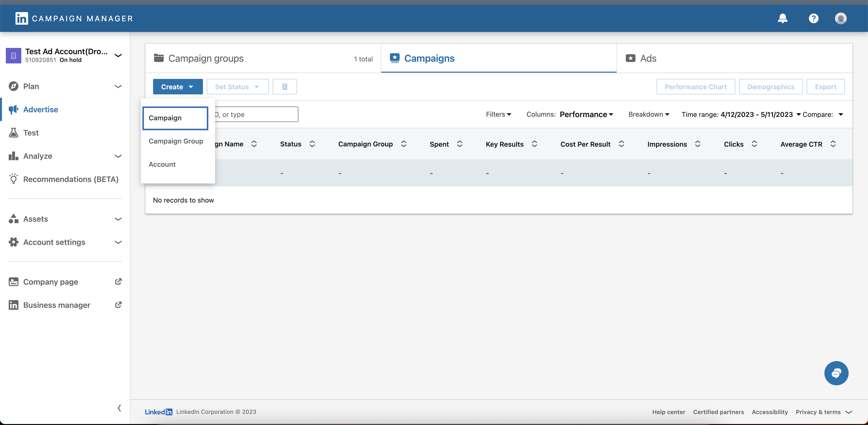Open the help question mark icon

pyautogui.click(x=814, y=18)
